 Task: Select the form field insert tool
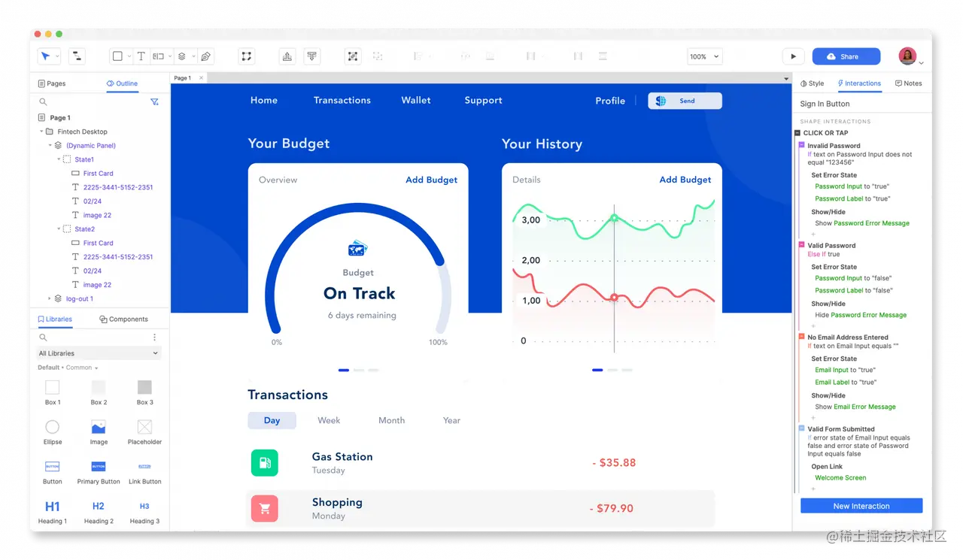[158, 56]
